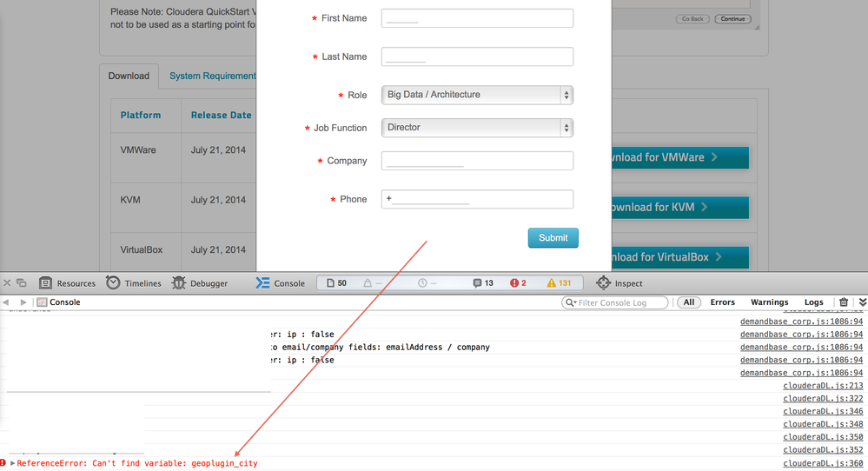Open the Timelines panel

point(134,282)
